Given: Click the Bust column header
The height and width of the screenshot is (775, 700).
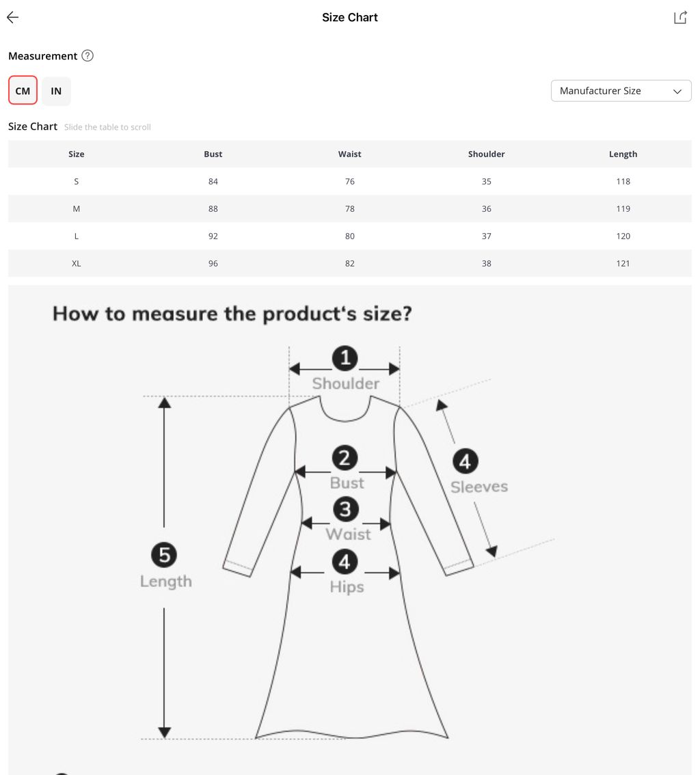Looking at the screenshot, I should [x=213, y=154].
